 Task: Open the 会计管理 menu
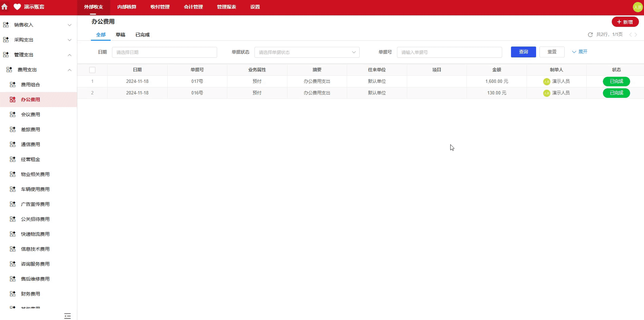coord(193,7)
